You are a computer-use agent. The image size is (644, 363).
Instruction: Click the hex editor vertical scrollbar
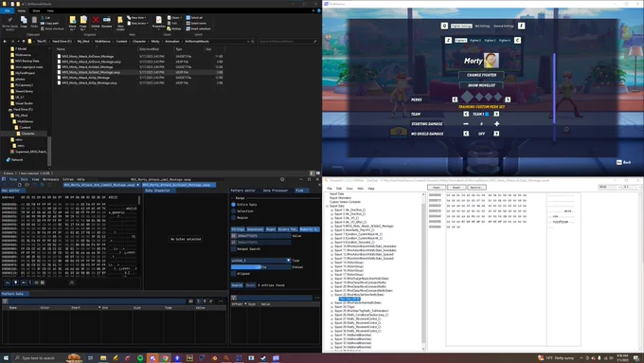click(139, 201)
